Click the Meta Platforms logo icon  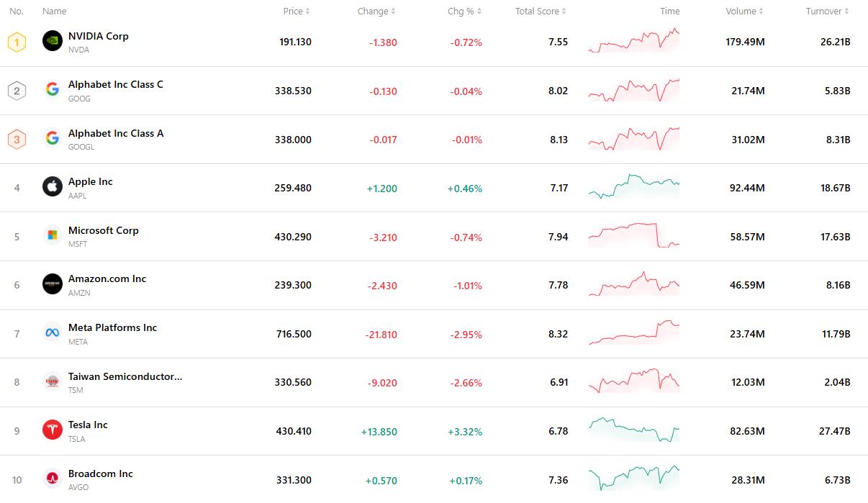point(53,332)
